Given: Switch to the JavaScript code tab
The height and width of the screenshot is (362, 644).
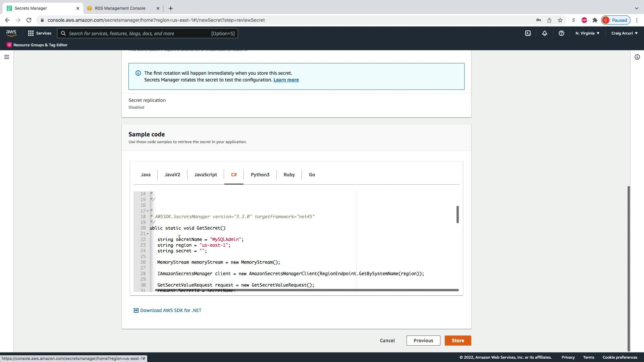Looking at the screenshot, I should click(205, 175).
